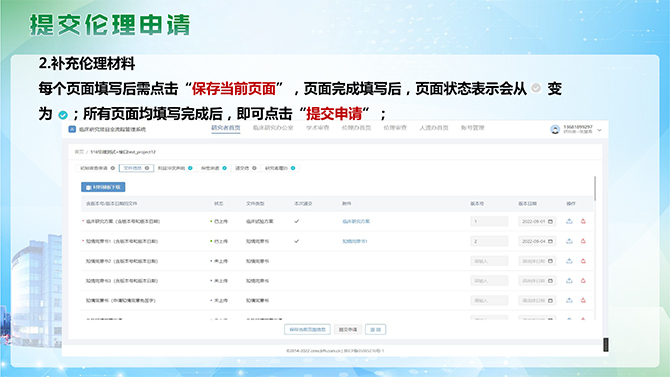Select the 初始审查申请 step tab

tap(97, 168)
